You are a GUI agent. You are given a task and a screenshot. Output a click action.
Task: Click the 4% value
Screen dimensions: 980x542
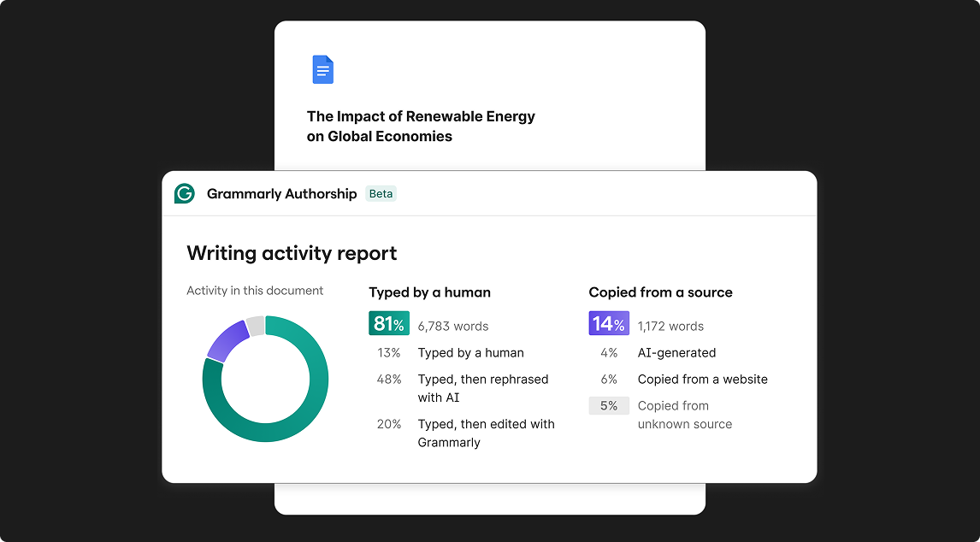click(609, 353)
